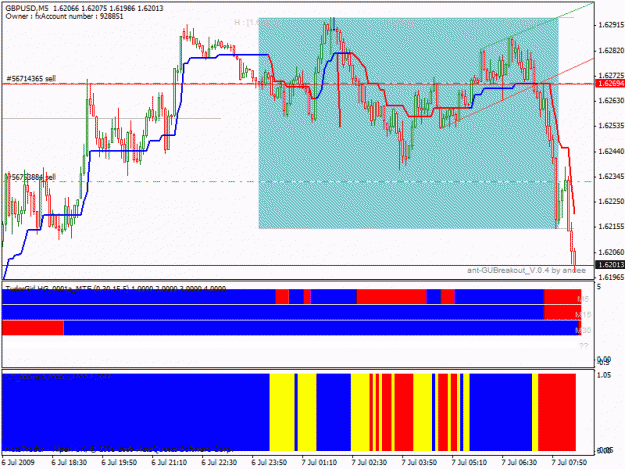Click the 1.62345 price axis label
625x469 pixels.
pyautogui.click(x=611, y=176)
